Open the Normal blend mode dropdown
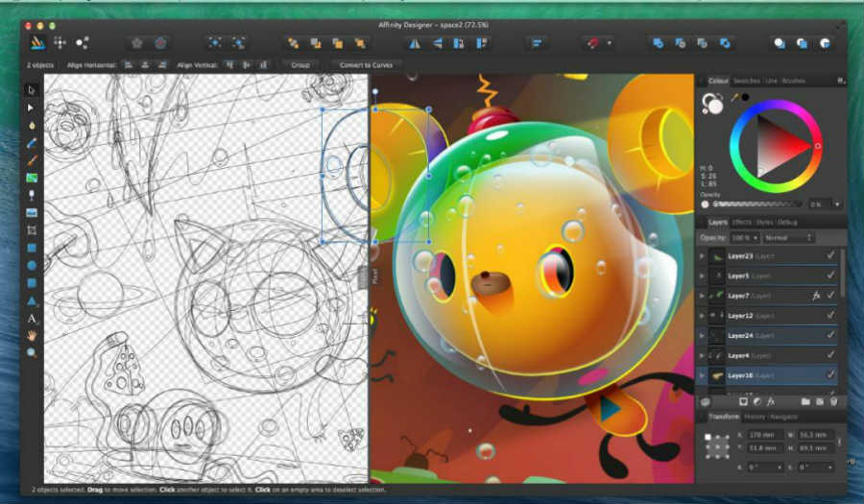The image size is (864, 504). coord(788,237)
